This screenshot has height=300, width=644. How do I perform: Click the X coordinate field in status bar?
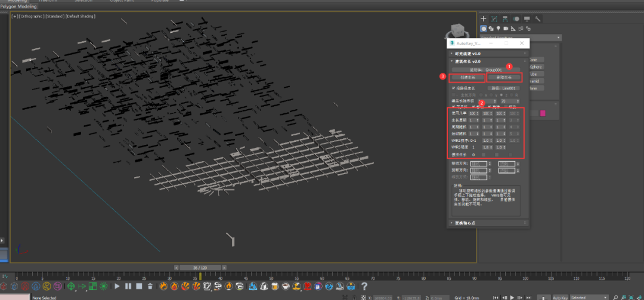(x=382, y=298)
